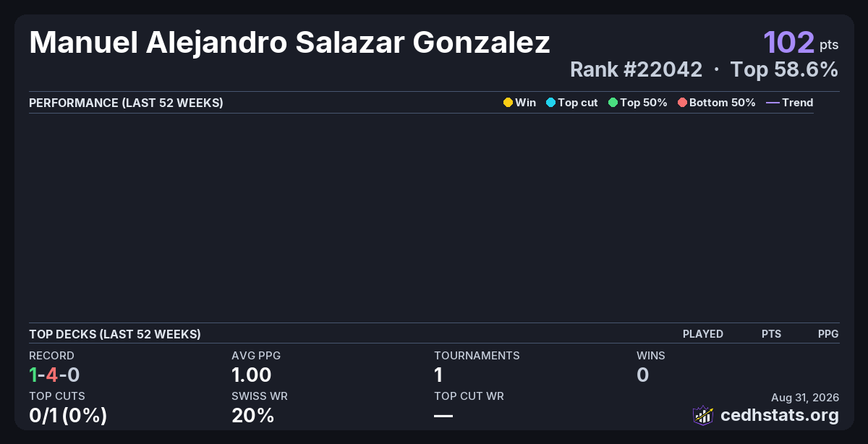Click the Rank #22042 text

636,69
